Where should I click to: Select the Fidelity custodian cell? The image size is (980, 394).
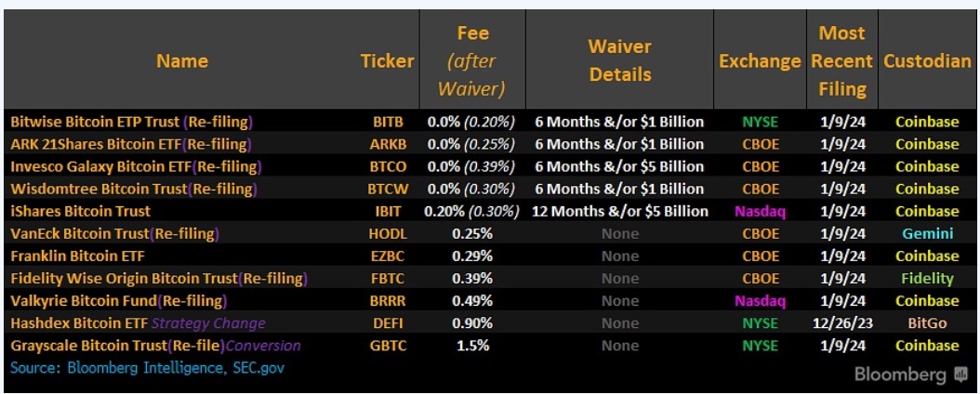pos(927,278)
